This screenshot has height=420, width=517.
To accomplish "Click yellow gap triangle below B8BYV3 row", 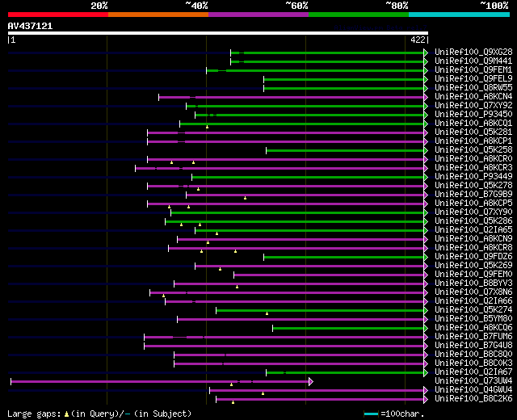I will pos(237,288).
